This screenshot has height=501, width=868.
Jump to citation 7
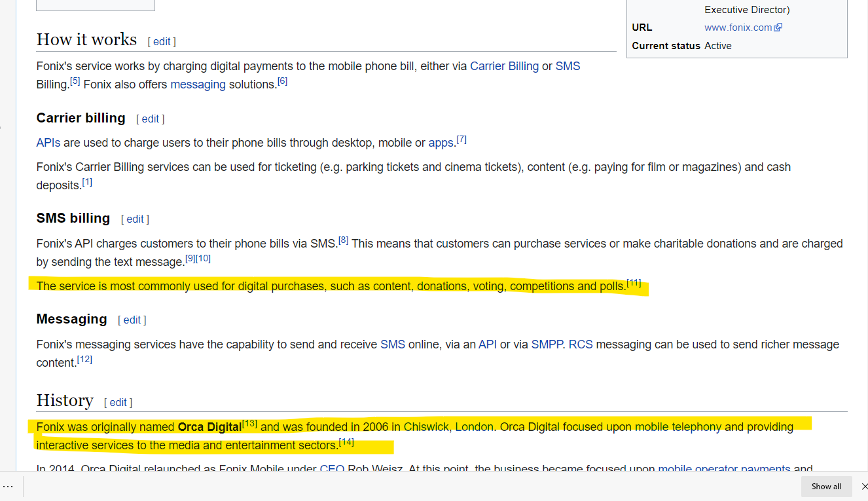[461, 140]
